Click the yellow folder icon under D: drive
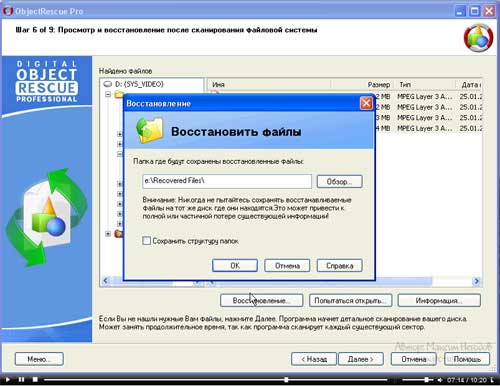500x386 pixels. point(119,94)
